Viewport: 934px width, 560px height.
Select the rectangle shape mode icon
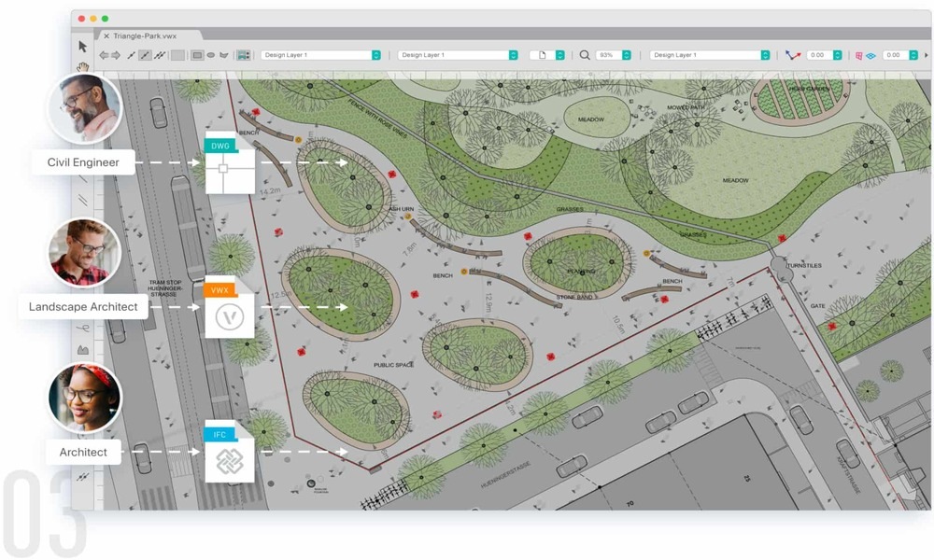coord(197,55)
